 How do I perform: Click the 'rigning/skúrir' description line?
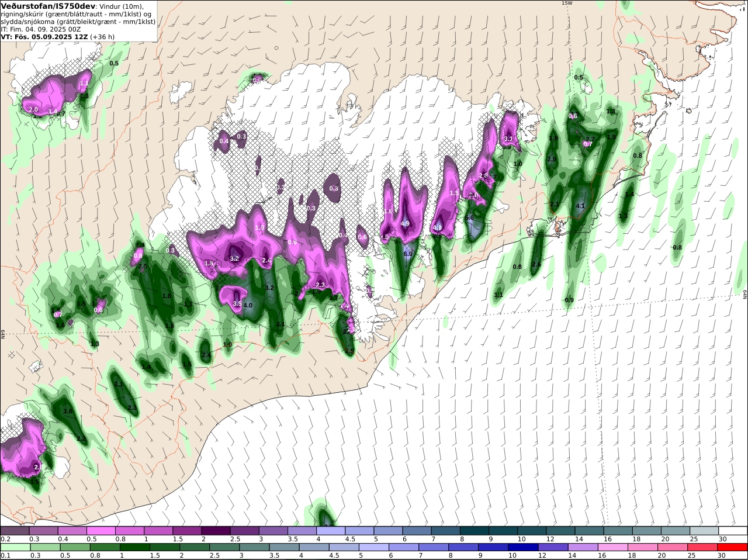(x=77, y=14)
